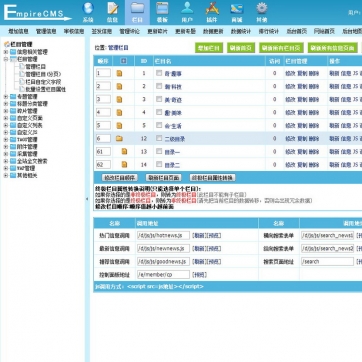362x362 pixels.
Task: Open the 系统 (System) globe icon
Action: click(x=88, y=8)
